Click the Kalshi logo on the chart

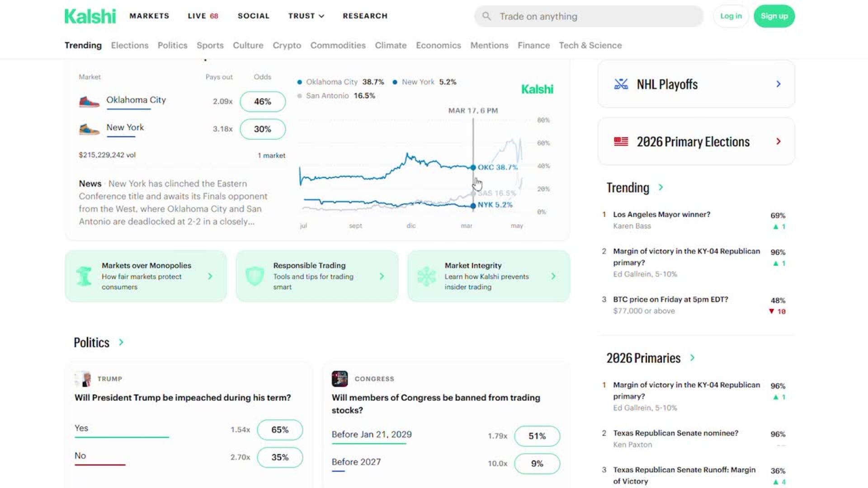click(x=537, y=89)
